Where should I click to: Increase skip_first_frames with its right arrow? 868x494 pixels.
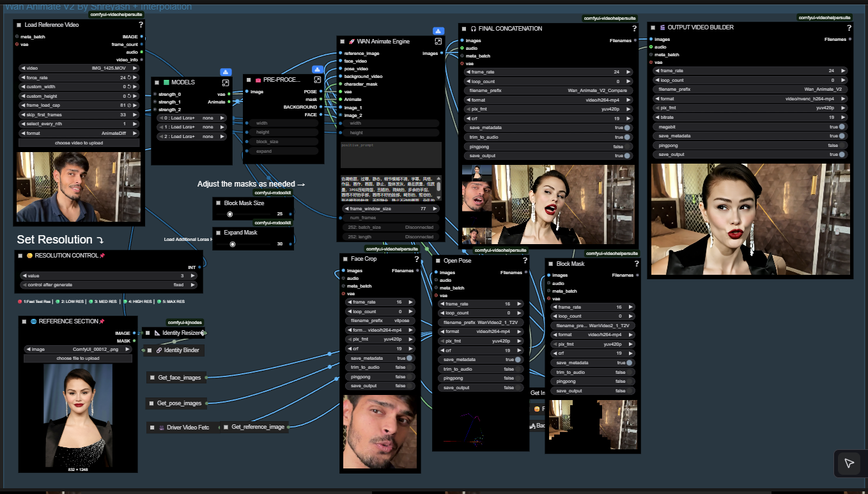pos(136,114)
